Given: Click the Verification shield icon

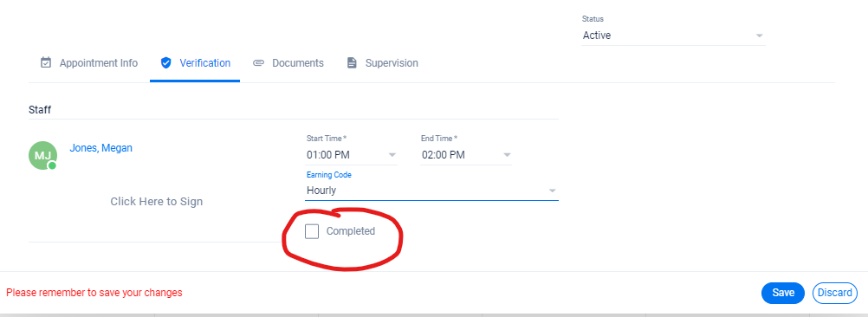Looking at the screenshot, I should point(165,62).
